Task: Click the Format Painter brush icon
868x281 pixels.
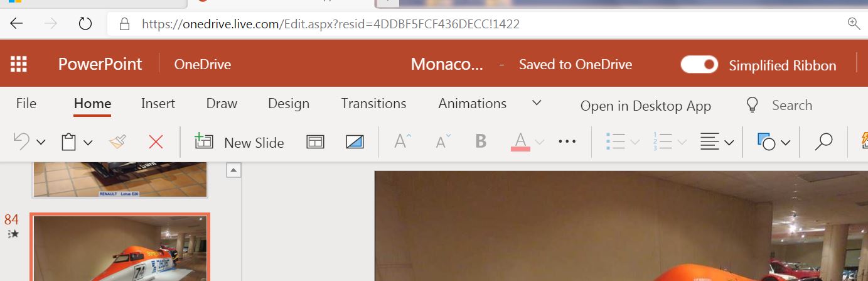Action: 117,142
